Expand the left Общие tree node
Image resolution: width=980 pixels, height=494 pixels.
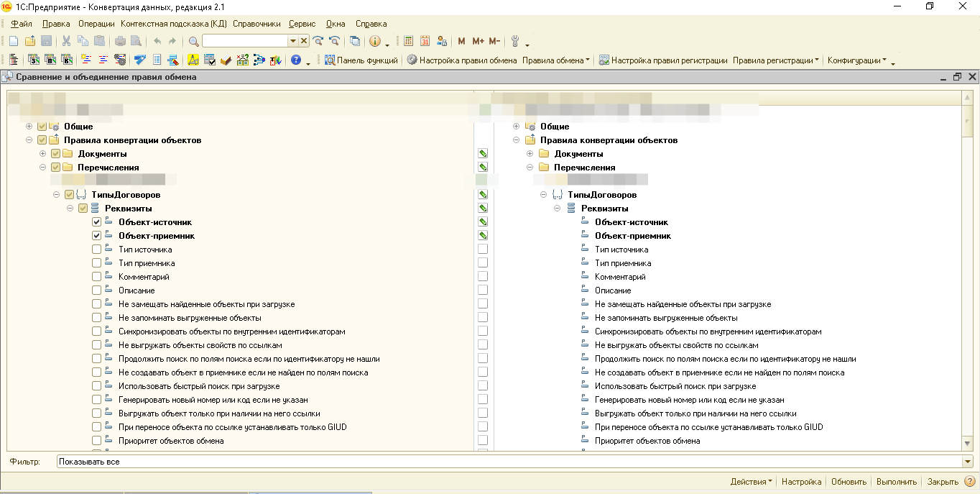coord(29,127)
